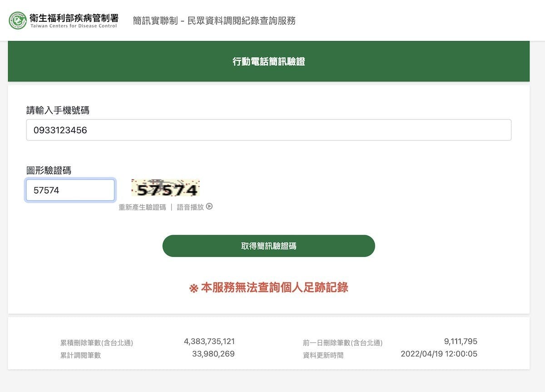The image size is (545, 392).
Task: Click the 57574 captcha image
Action: tap(166, 188)
